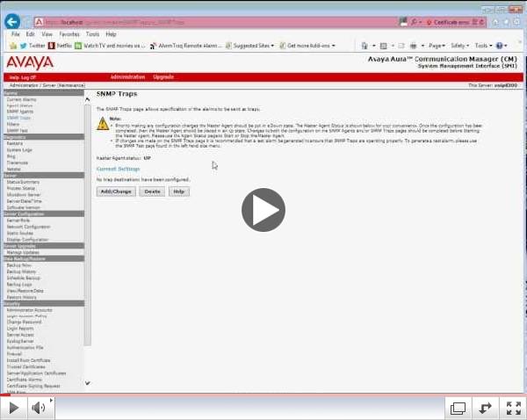Open the File menu

coord(16,34)
